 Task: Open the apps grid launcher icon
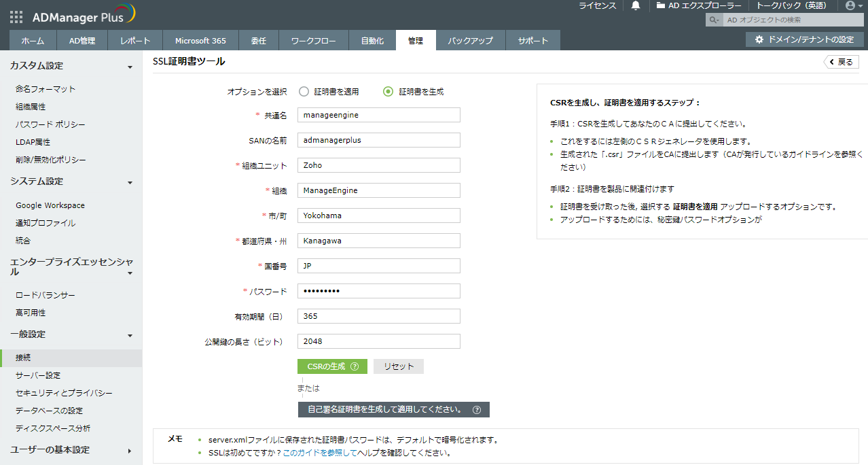[x=16, y=17]
